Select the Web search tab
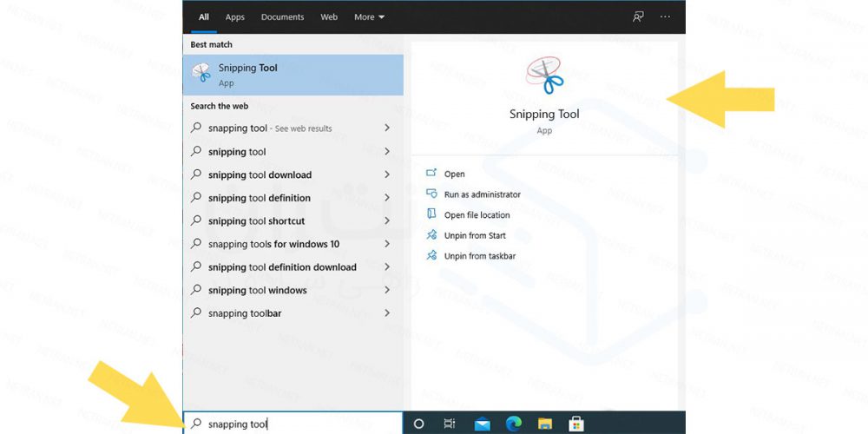This screenshot has height=434, width=868. (x=329, y=16)
